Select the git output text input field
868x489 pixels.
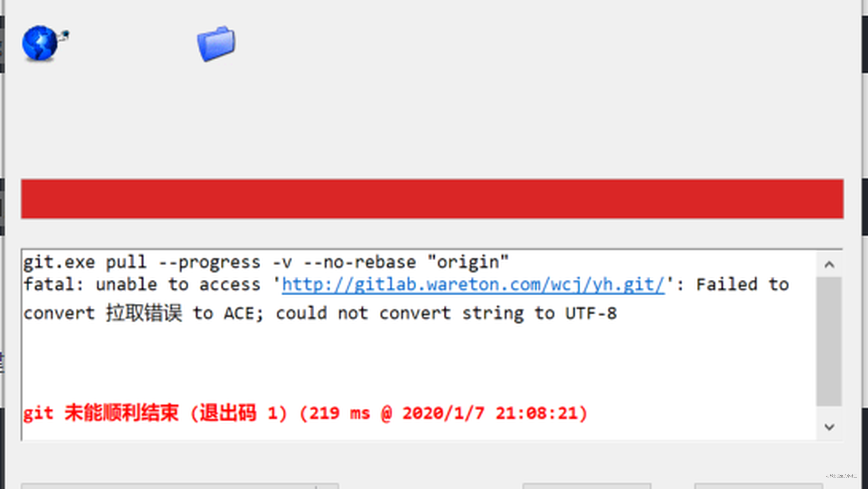[x=417, y=343]
